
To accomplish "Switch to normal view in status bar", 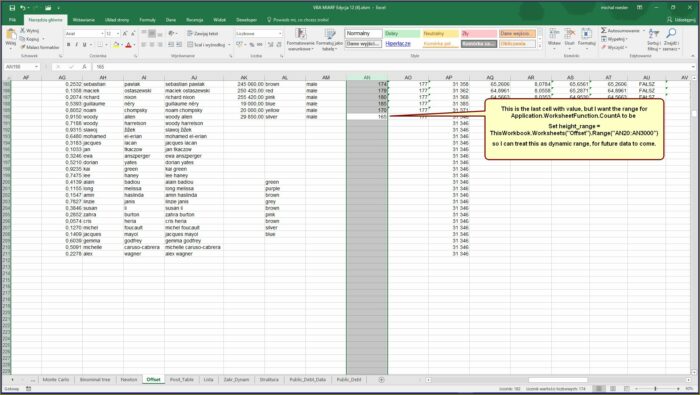I will pos(600,389).
